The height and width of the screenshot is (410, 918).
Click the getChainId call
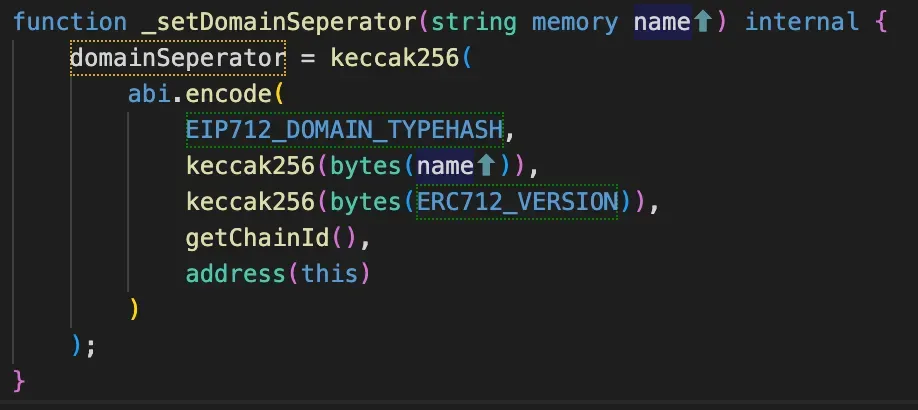click(x=258, y=238)
